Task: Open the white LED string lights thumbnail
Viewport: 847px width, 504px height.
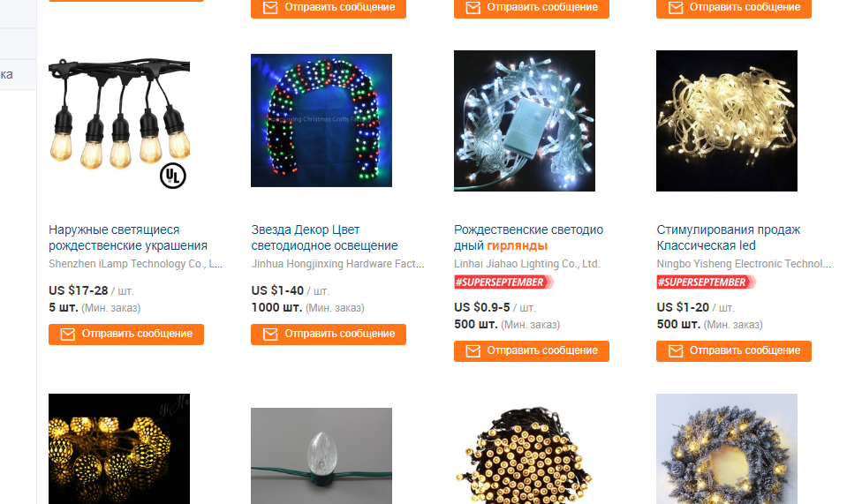Action: 525,121
